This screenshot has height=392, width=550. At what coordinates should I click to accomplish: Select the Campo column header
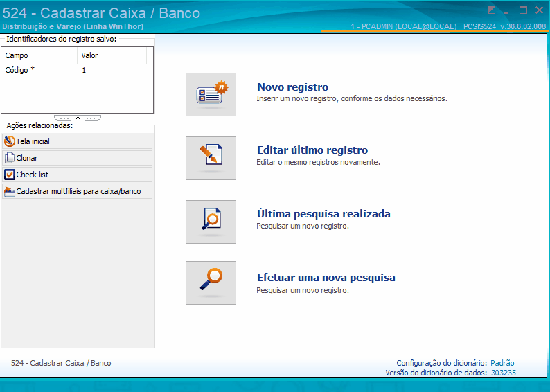coord(39,55)
